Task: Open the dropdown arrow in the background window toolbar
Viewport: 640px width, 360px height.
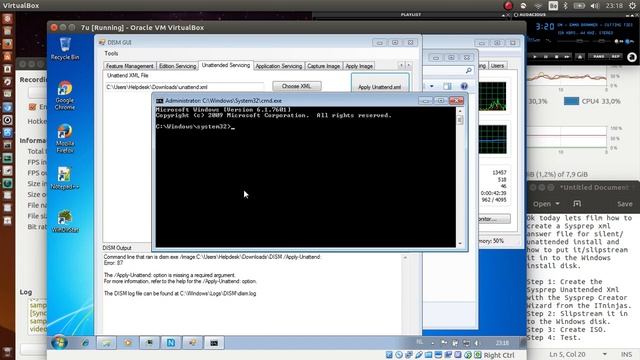Action: [432, 86]
